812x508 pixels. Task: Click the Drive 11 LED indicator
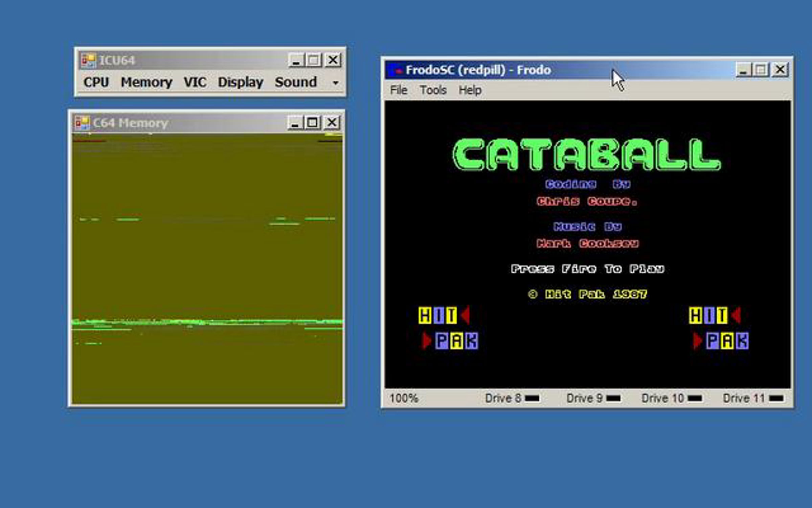pos(776,398)
